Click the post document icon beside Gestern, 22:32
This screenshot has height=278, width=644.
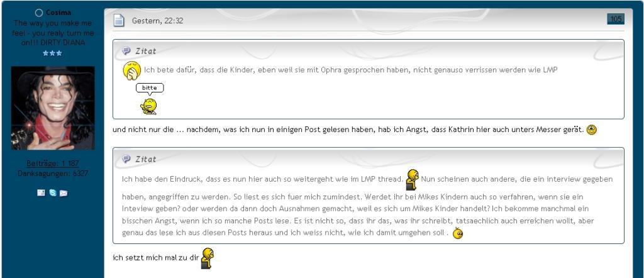[x=119, y=20]
